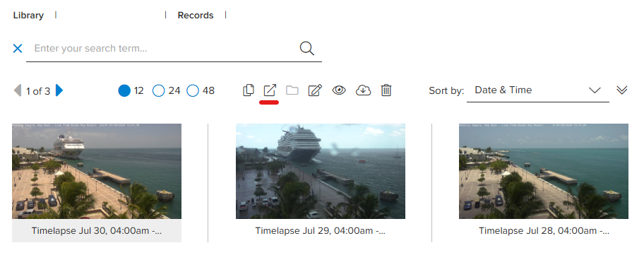This screenshot has height=255, width=644.
Task: Open the Library tab
Action: click(28, 16)
